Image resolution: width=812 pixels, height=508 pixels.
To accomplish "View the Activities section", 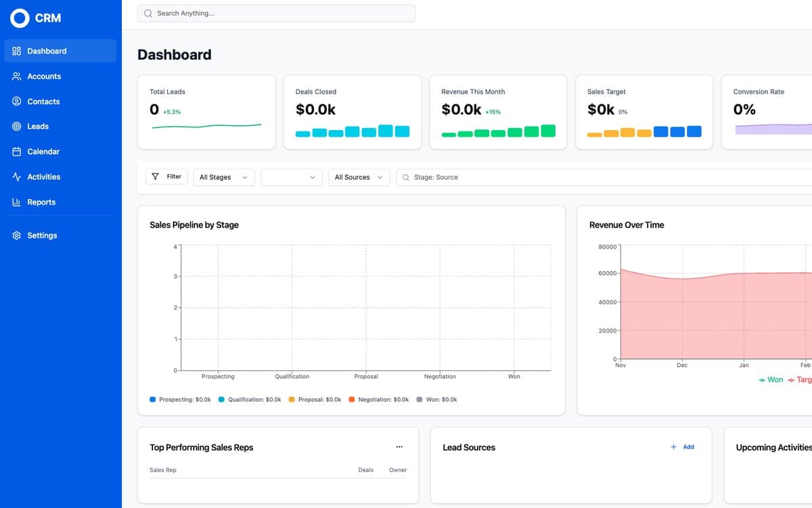I will 60,177.
